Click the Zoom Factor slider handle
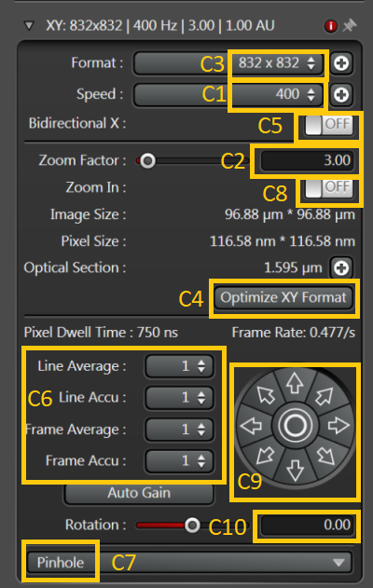The image size is (373, 588). (x=147, y=161)
